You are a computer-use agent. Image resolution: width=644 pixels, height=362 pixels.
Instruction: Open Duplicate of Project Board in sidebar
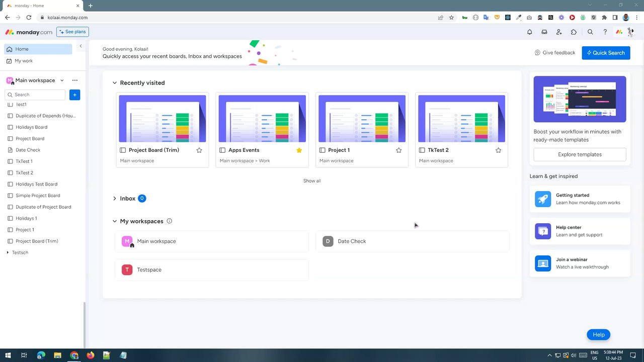(43, 207)
